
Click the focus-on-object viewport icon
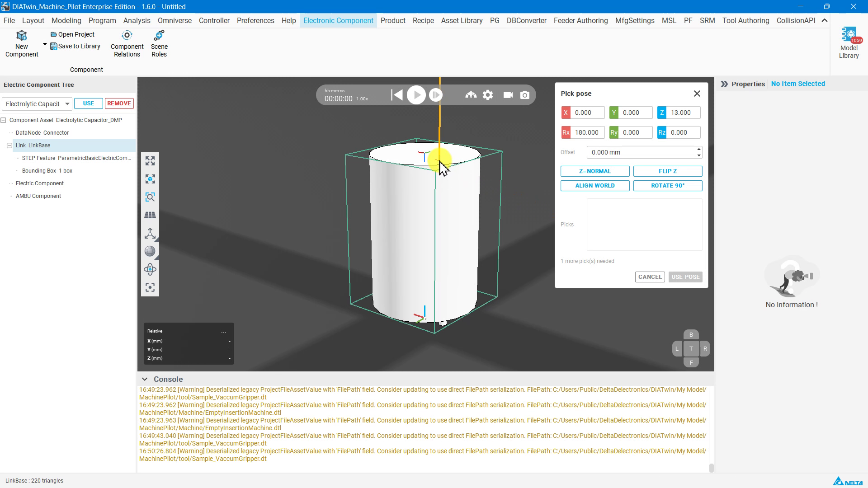click(150, 179)
